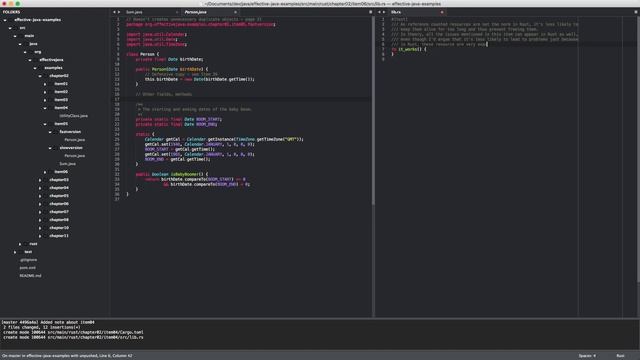Open the .gitignore file
The height and width of the screenshot is (360, 640).
[x=28, y=260]
